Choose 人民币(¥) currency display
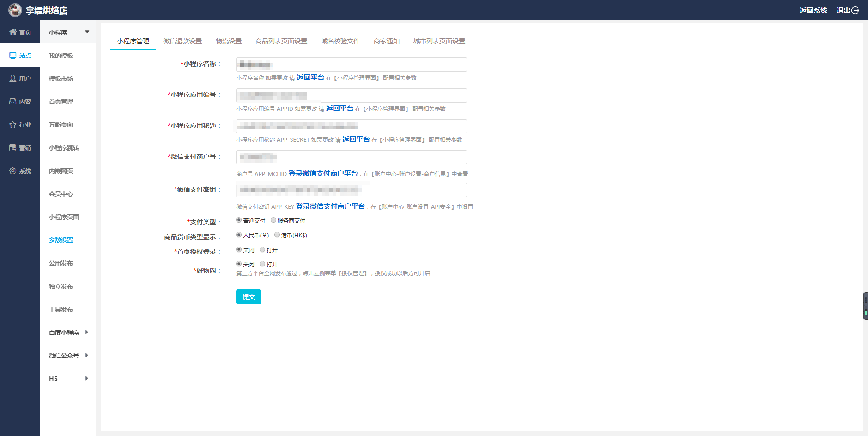 click(239, 235)
